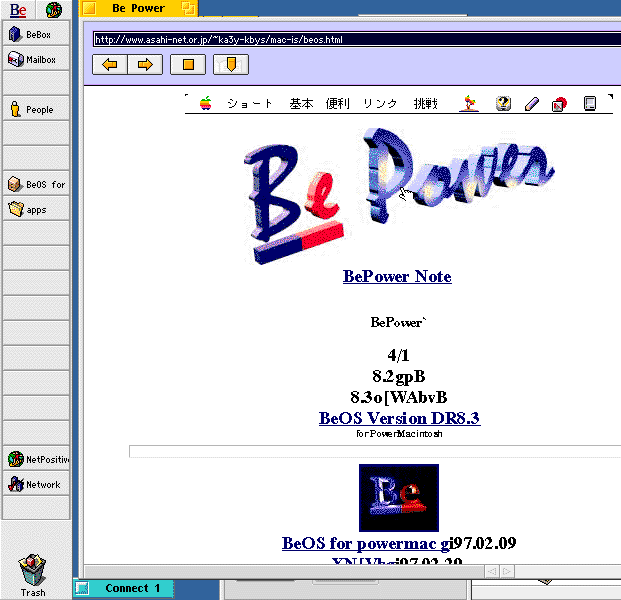Click the pencil icon in page bar
This screenshot has height=600, width=621.
pos(531,104)
